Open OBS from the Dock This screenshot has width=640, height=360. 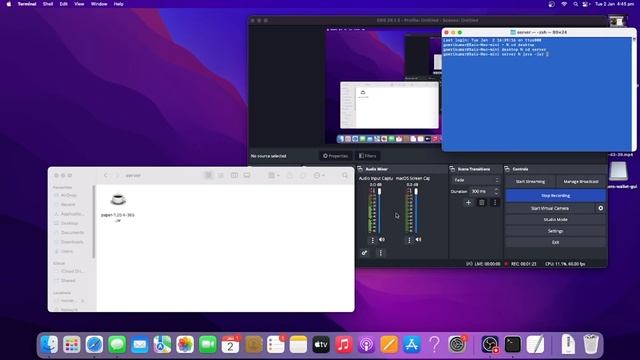pyautogui.click(x=490, y=344)
